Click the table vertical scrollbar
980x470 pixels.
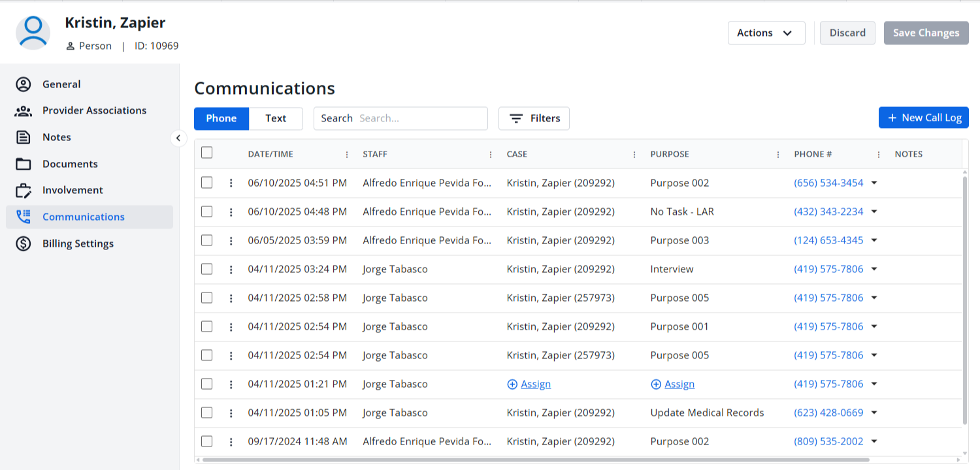coord(966,300)
